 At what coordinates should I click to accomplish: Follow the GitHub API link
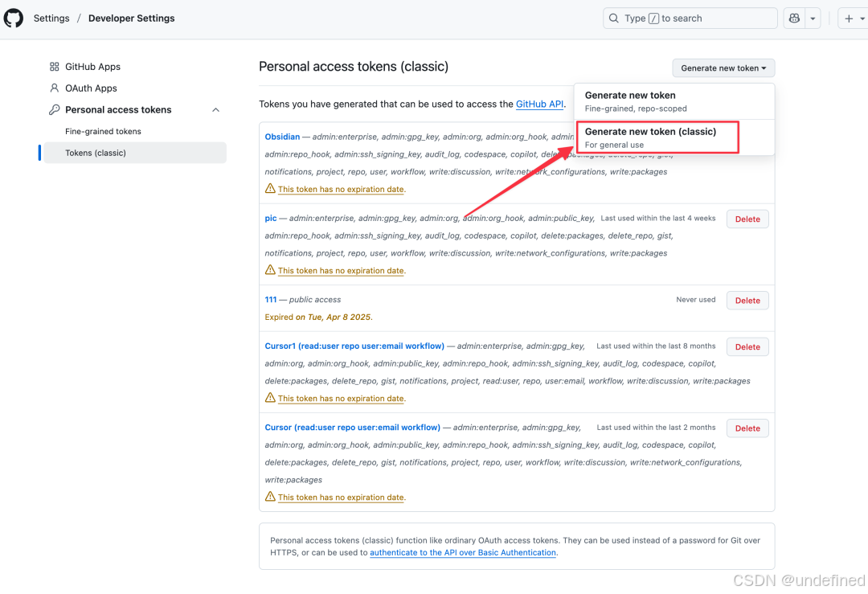pyautogui.click(x=540, y=104)
